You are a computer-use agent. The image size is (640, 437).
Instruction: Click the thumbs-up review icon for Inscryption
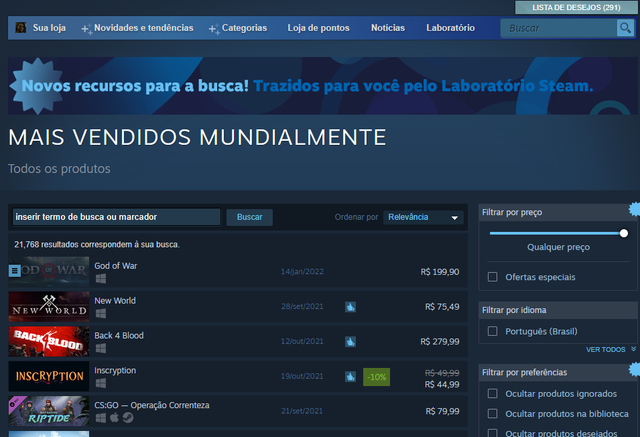click(350, 377)
